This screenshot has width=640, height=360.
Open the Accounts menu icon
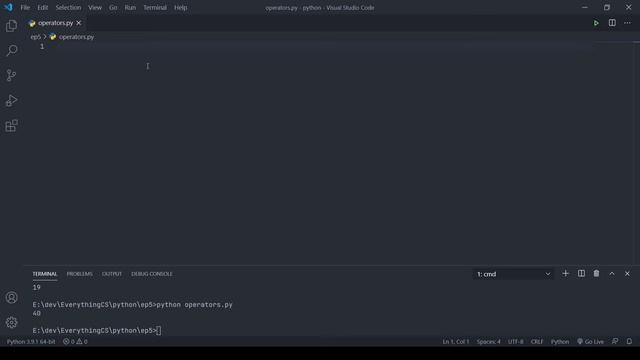[11, 298]
